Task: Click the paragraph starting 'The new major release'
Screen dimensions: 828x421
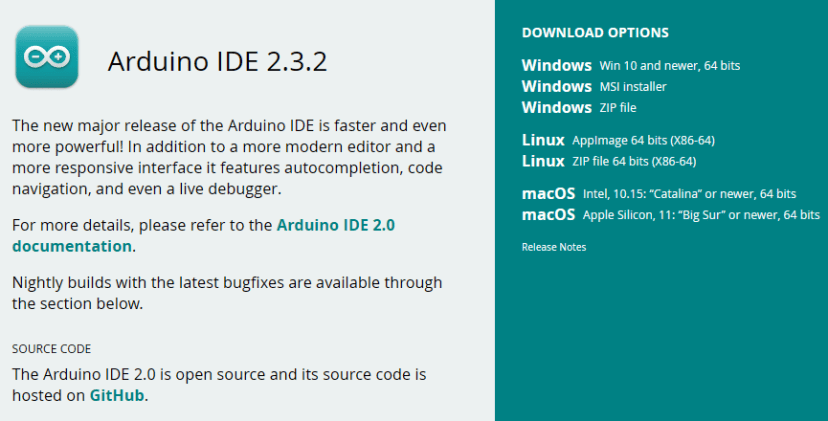Action: click(229, 157)
